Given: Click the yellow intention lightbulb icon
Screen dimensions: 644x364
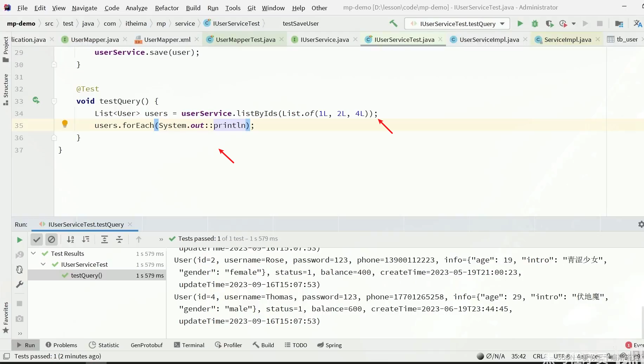Looking at the screenshot, I should tap(65, 124).
